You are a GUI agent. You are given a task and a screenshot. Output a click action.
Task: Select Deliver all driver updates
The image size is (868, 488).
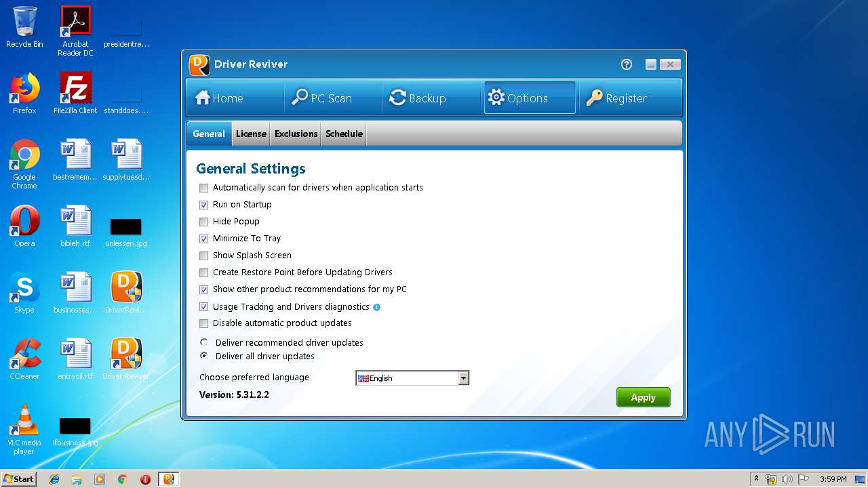tap(204, 356)
